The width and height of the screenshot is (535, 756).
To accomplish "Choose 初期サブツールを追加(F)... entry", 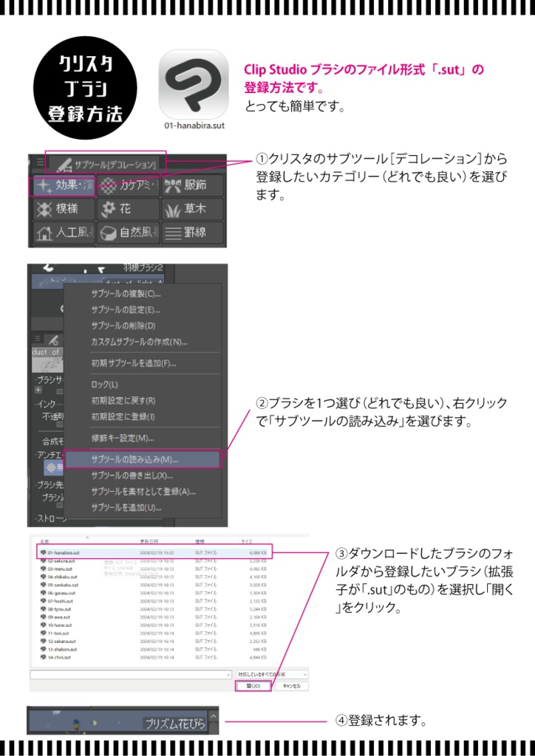I will click(143, 363).
